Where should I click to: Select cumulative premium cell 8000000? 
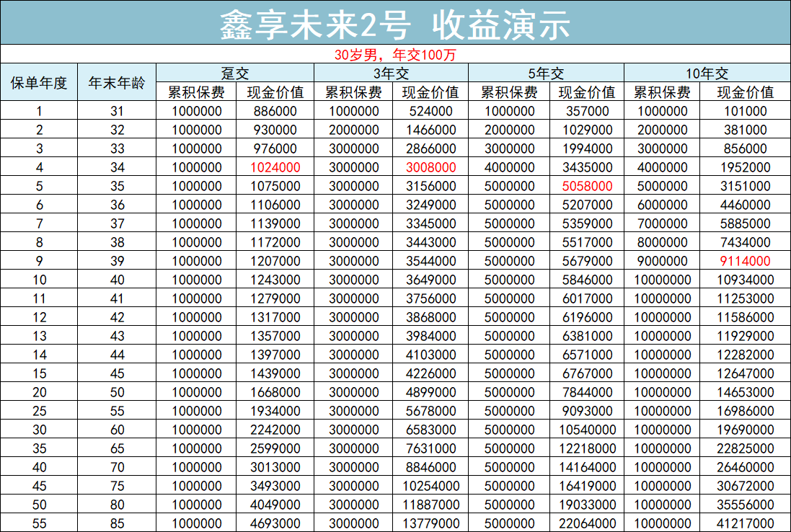(662, 242)
